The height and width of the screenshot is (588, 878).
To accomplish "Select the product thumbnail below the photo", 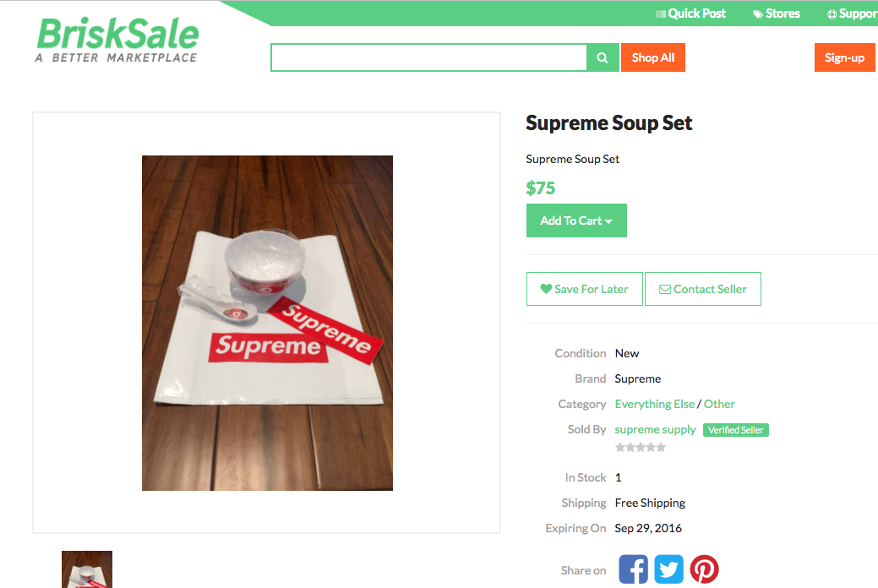I will pyautogui.click(x=87, y=569).
